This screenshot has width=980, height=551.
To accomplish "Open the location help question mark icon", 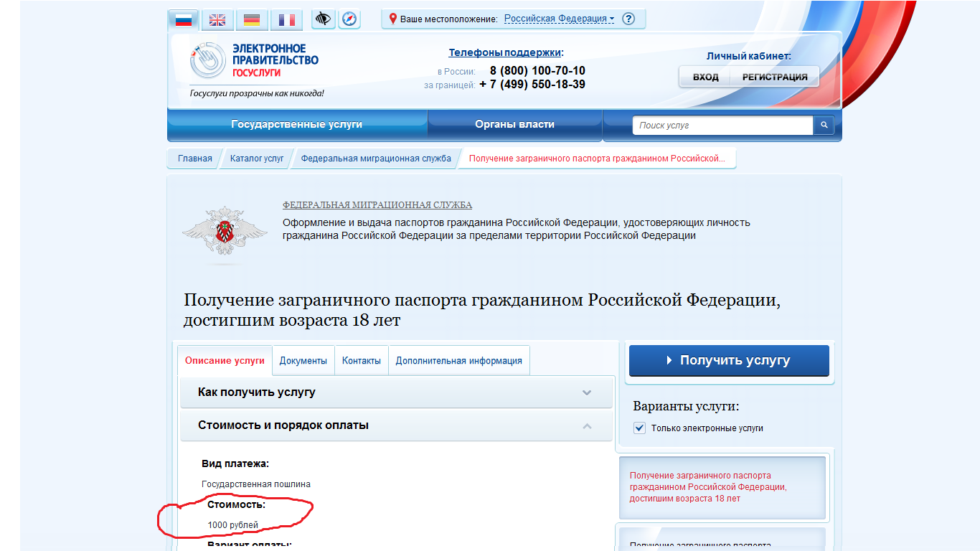I will point(628,19).
